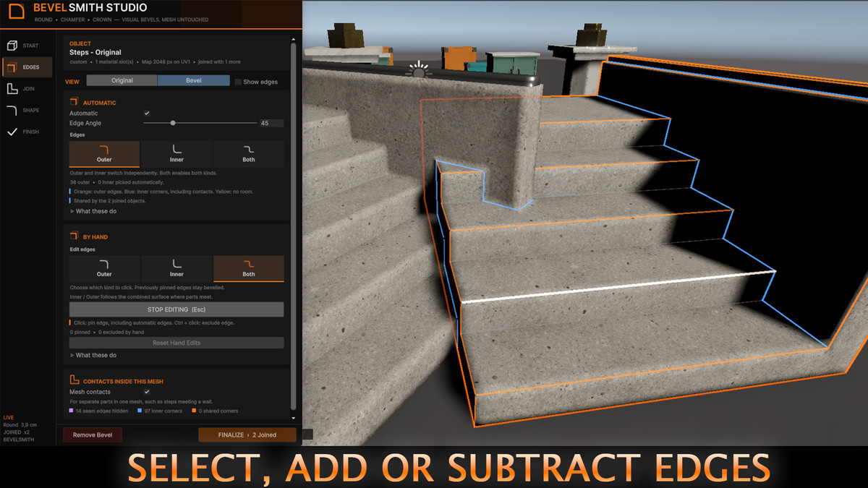Select Outer under Automatic Edges

pos(104,154)
